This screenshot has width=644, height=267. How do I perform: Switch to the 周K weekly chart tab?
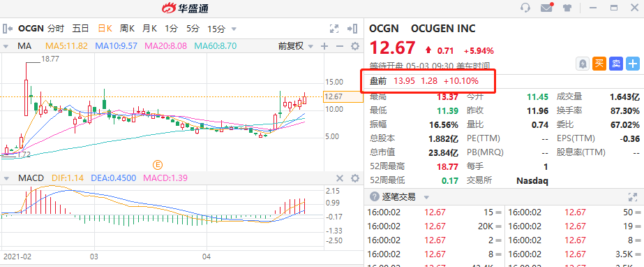(x=127, y=29)
